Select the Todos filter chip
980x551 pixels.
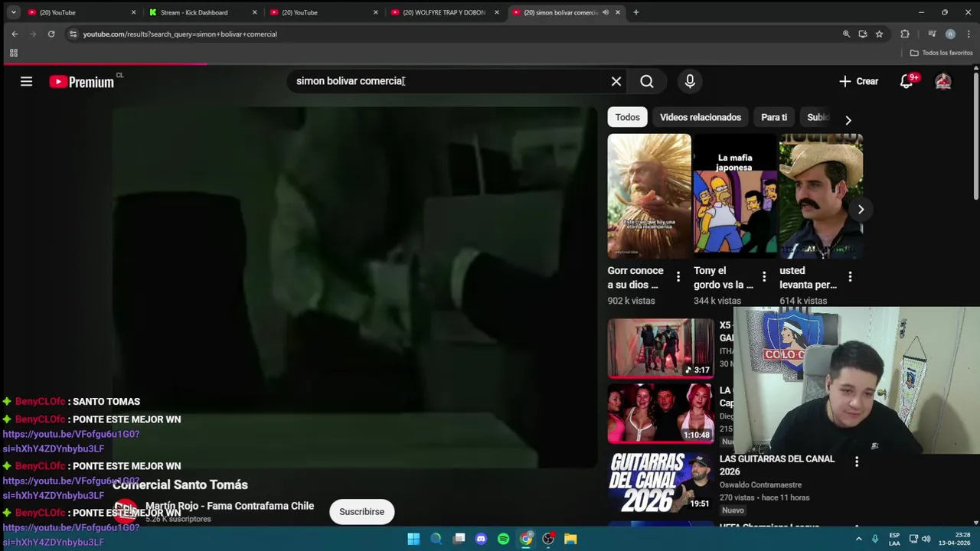(x=627, y=117)
